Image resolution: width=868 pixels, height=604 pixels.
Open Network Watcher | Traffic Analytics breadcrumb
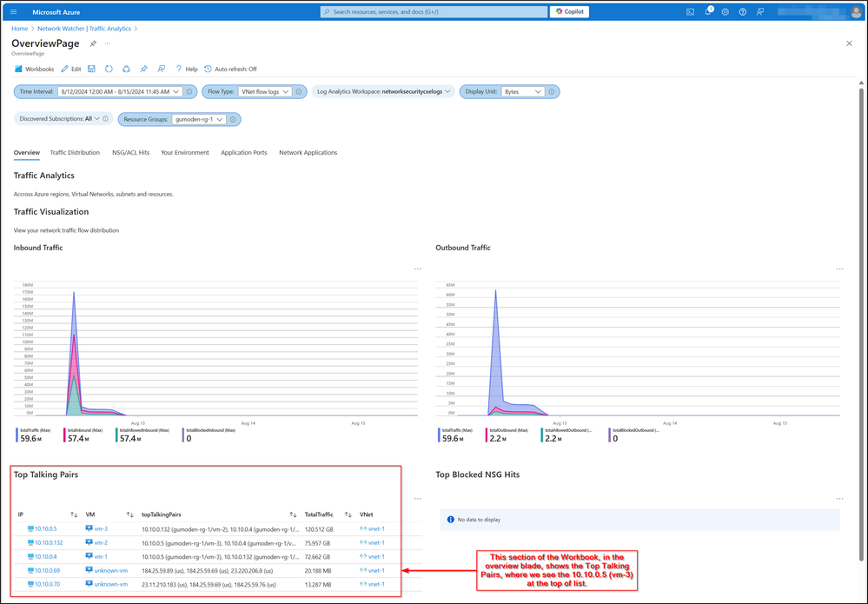84,29
